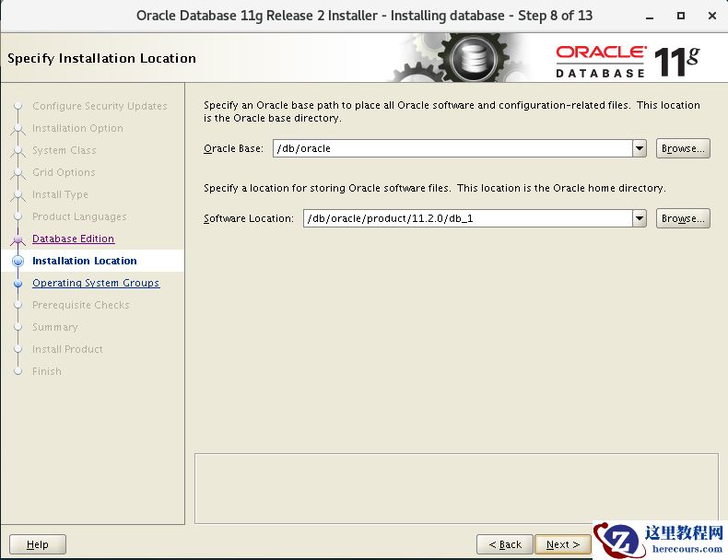Browse for the Oracle Base directory
Screen dimensions: 728x560
pyautogui.click(x=683, y=148)
